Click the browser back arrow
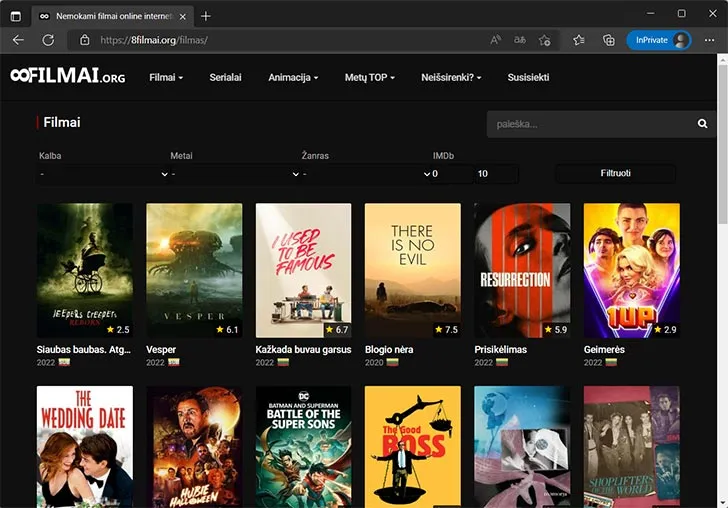Image resolution: width=728 pixels, height=508 pixels. click(18, 40)
